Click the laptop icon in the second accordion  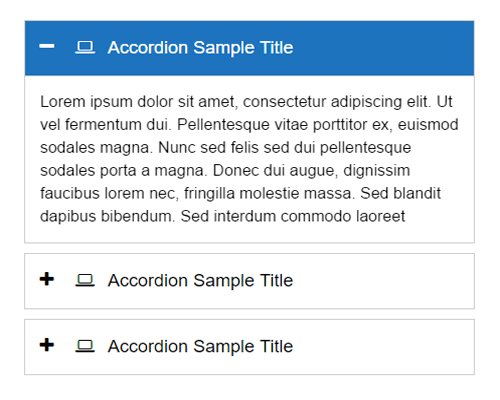85,280
